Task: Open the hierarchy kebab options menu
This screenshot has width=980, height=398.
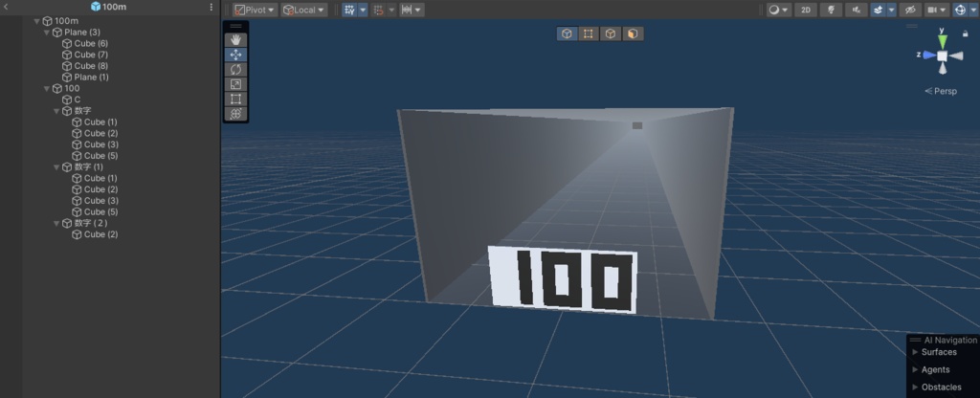Action: pos(211,7)
